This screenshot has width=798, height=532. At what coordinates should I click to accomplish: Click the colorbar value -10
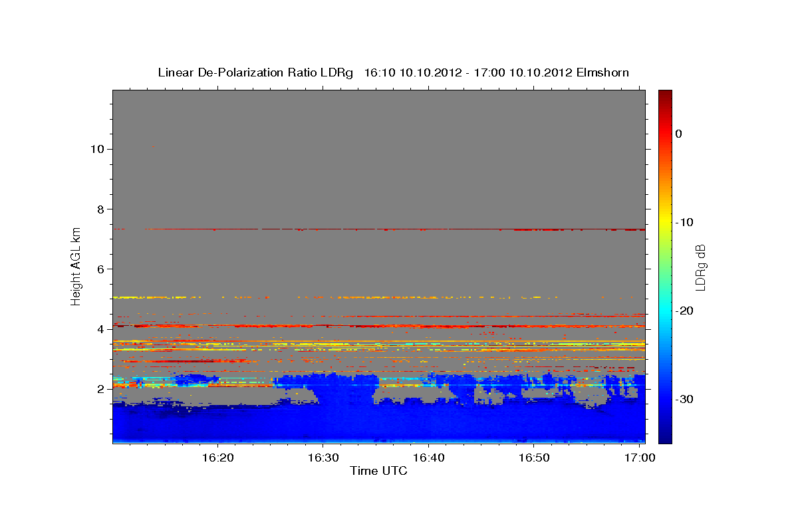tap(685, 222)
